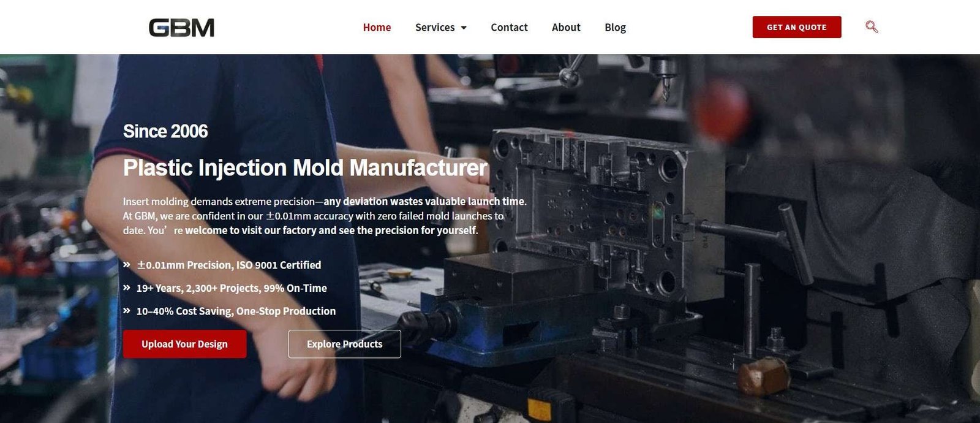
Task: Click the Get An Quote button
Action: click(797, 27)
